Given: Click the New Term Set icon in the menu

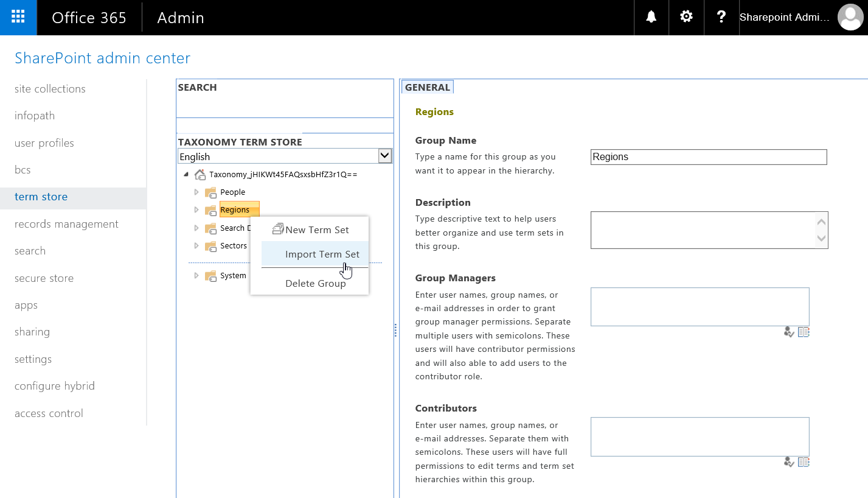Looking at the screenshot, I should (x=279, y=229).
